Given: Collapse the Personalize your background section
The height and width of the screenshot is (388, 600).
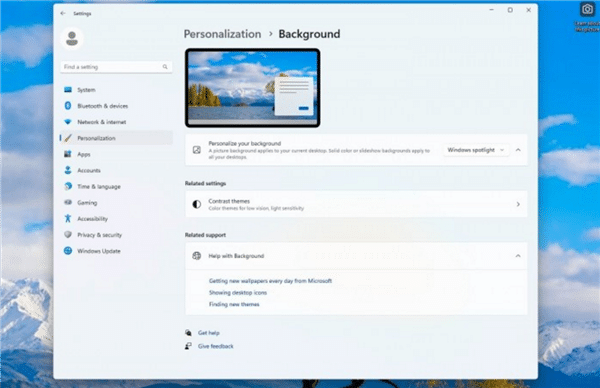Looking at the screenshot, I should pos(518,150).
